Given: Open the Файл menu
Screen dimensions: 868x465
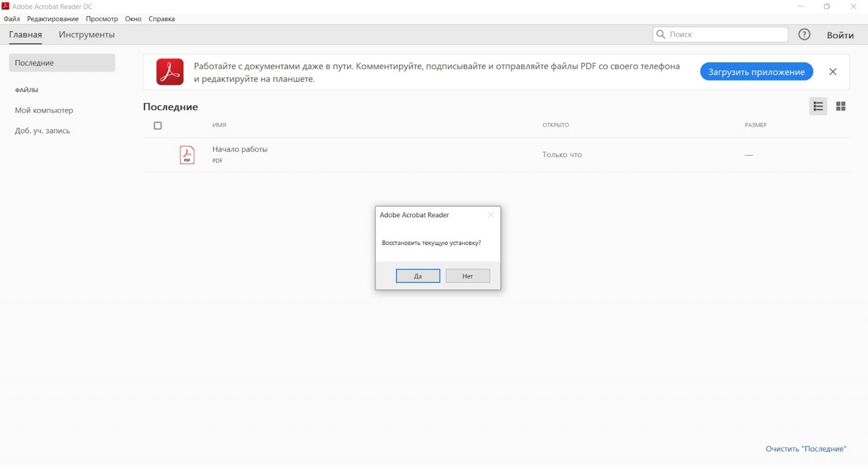Looking at the screenshot, I should tap(11, 19).
